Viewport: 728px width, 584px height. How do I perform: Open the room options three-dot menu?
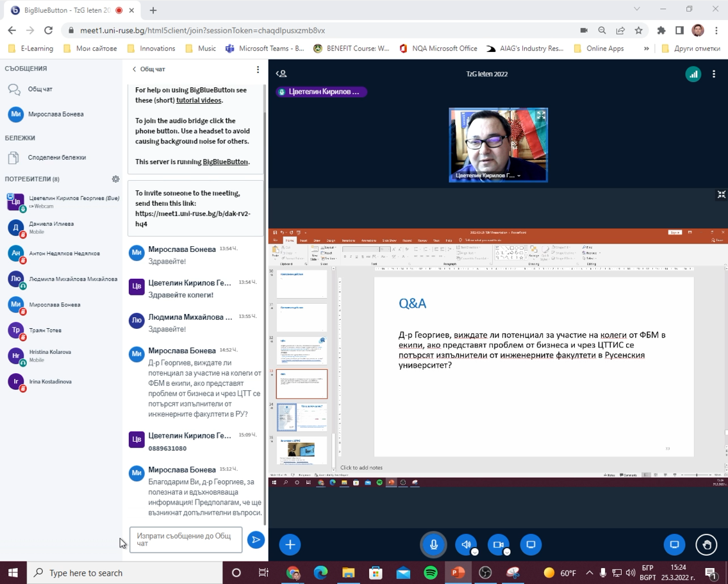click(x=713, y=74)
